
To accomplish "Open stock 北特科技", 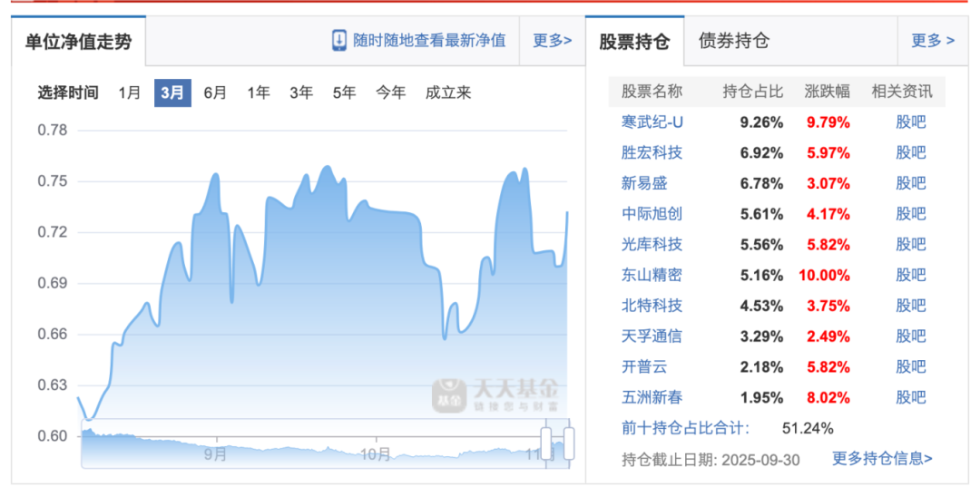I will coord(652,306).
